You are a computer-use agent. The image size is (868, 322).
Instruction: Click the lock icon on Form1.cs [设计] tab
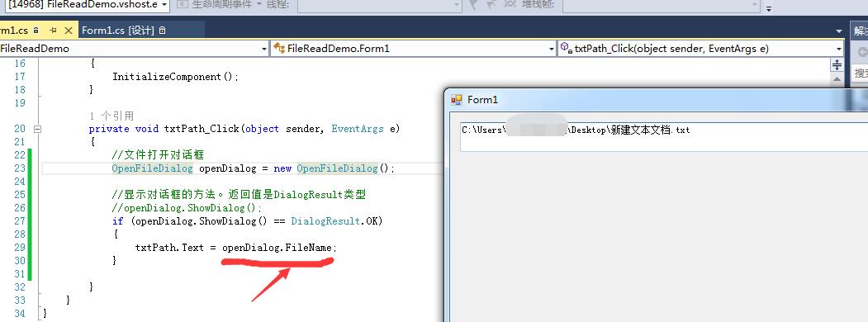[x=162, y=31]
